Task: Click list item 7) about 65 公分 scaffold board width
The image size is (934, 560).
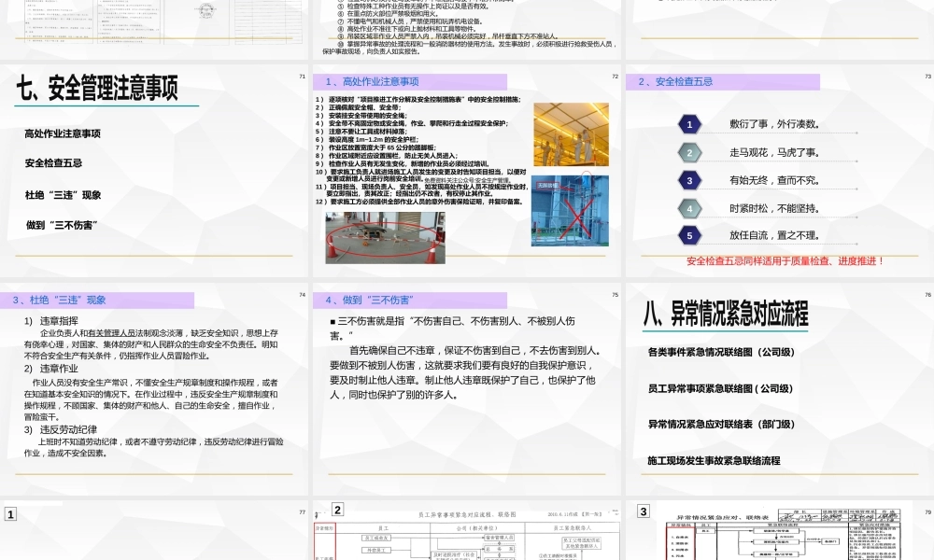Action: pos(375,147)
